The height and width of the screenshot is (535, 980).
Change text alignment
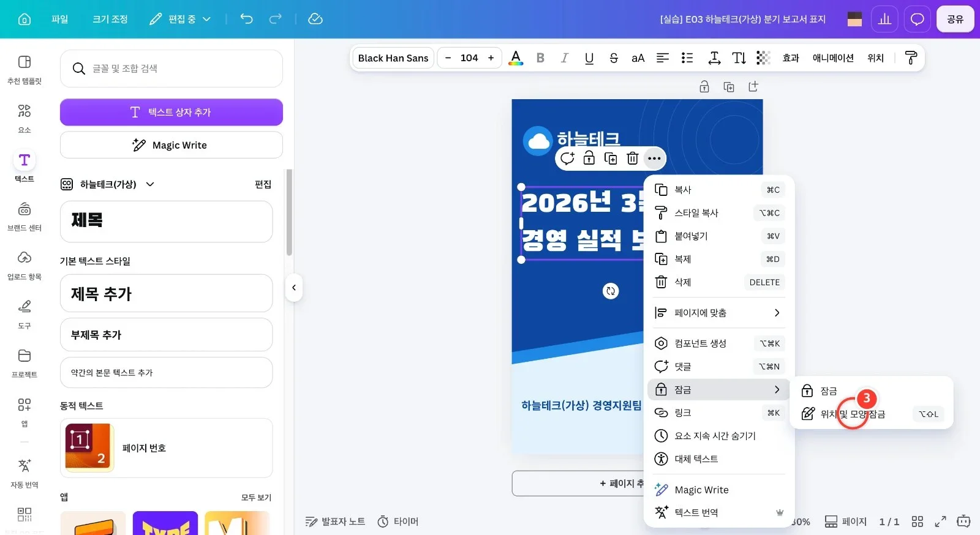pos(663,58)
